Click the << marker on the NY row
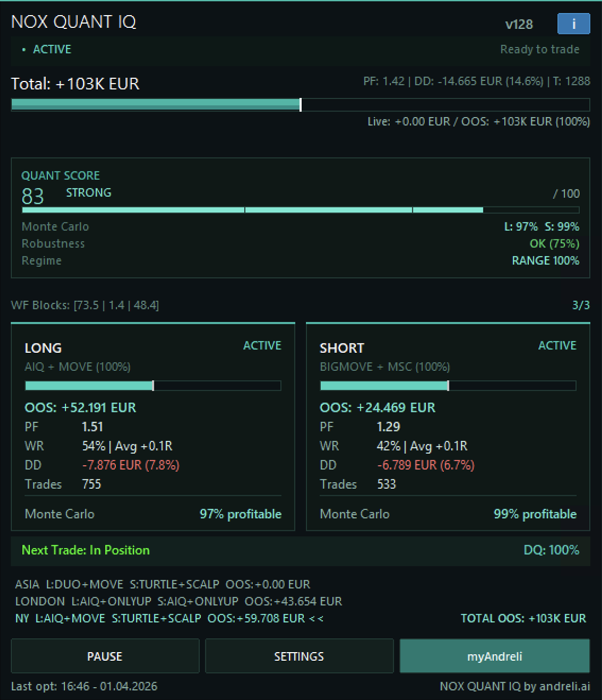Viewport: 602px width, 700px height. [x=317, y=618]
